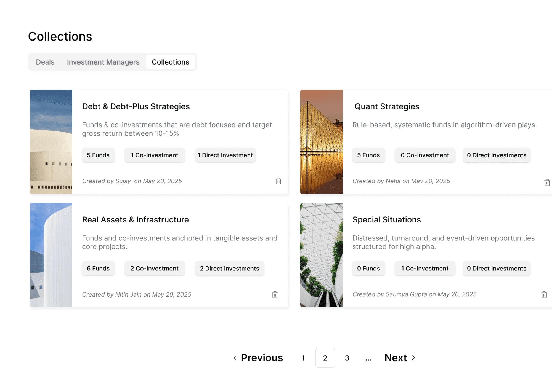The height and width of the screenshot is (392, 552).
Task: Click the Special Situations thumbnail image
Action: (322, 254)
